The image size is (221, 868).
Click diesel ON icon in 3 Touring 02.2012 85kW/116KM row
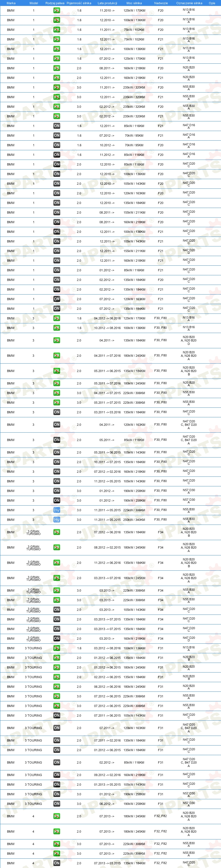[57, 762]
